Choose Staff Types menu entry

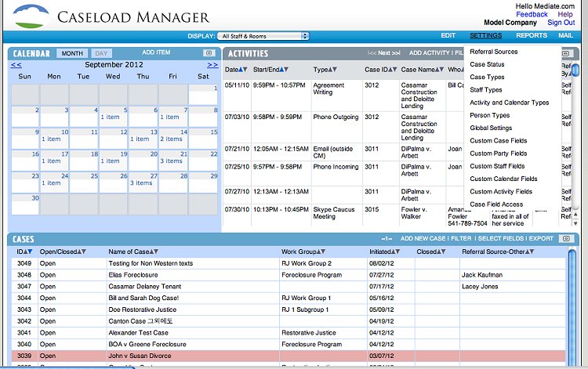pos(485,90)
